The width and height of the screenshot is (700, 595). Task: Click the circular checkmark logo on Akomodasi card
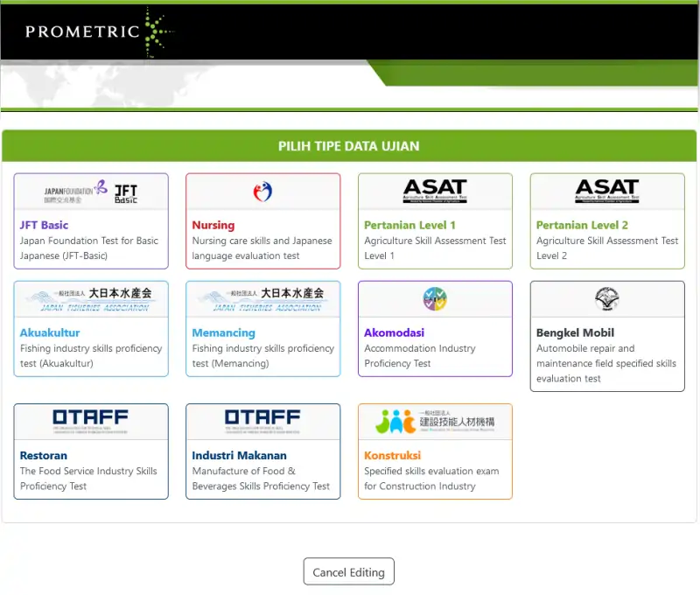pos(435,298)
